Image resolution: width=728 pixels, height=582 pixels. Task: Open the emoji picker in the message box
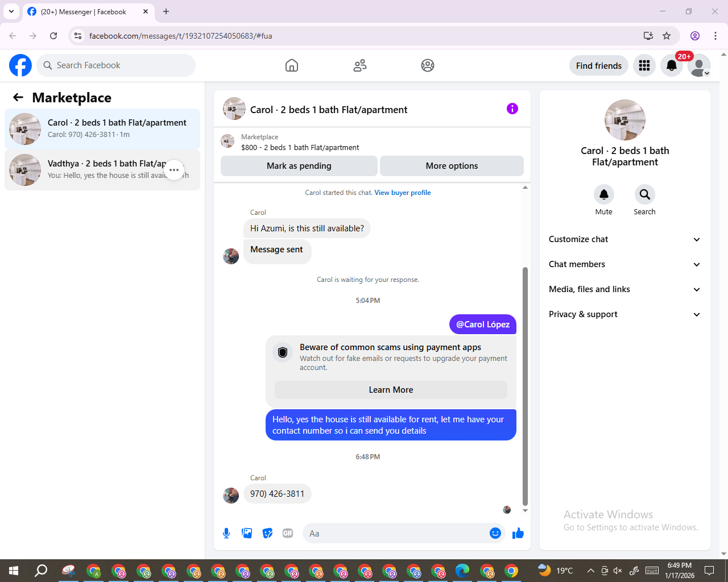coord(495,533)
